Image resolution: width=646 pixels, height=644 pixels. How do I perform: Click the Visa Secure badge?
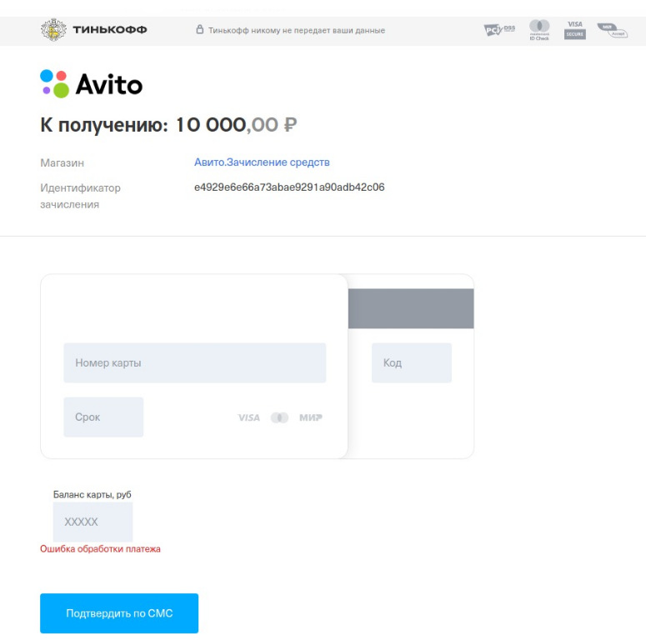tap(575, 30)
